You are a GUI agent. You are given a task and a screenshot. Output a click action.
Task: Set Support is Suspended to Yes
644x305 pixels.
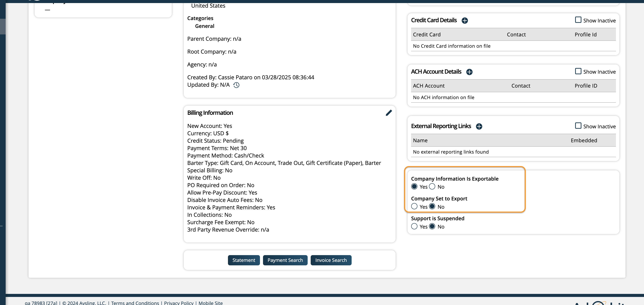pos(414,226)
